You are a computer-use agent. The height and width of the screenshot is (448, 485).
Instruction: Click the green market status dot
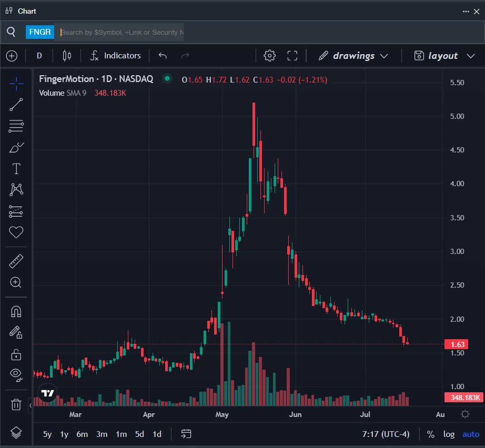[167, 78]
